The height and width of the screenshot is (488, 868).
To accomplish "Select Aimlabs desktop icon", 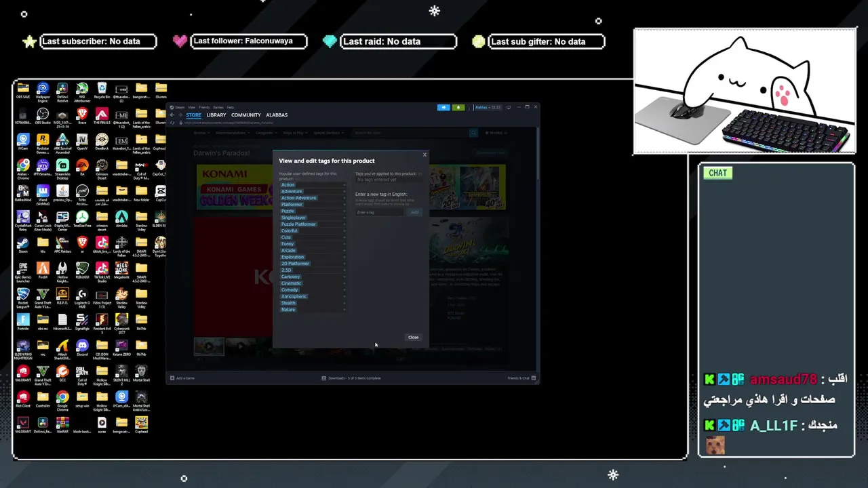I will point(121,220).
